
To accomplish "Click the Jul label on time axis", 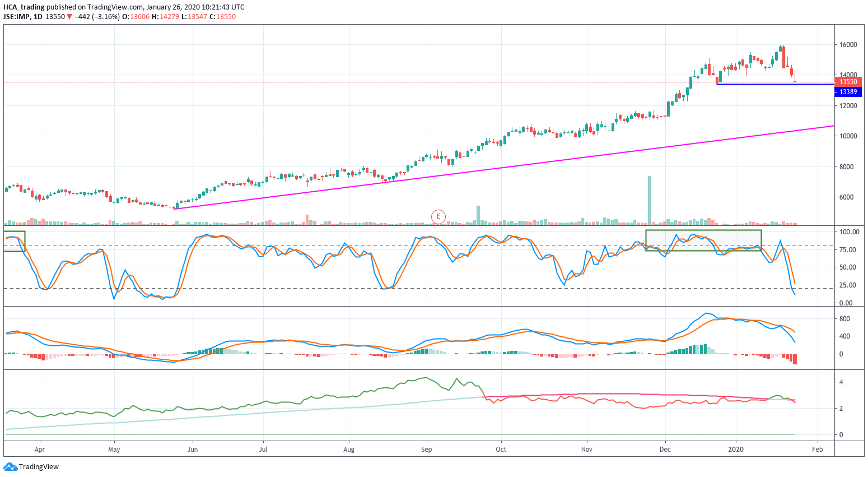I will pyautogui.click(x=263, y=450).
